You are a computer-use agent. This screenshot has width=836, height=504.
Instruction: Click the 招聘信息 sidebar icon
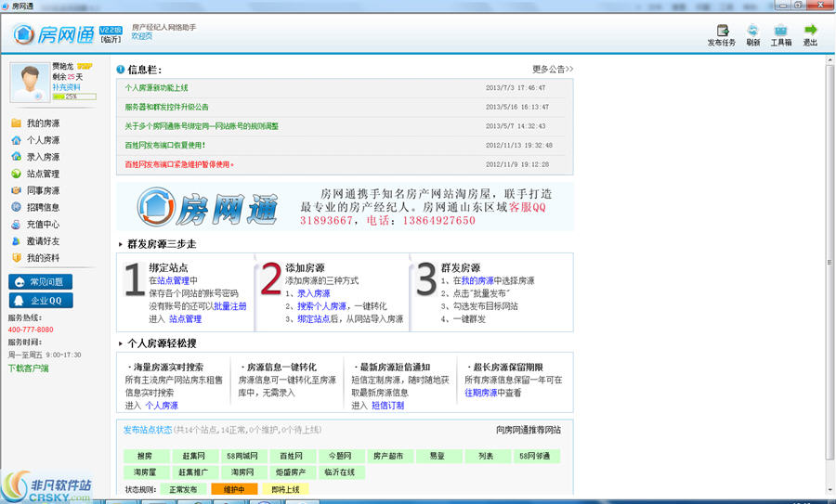coord(16,207)
